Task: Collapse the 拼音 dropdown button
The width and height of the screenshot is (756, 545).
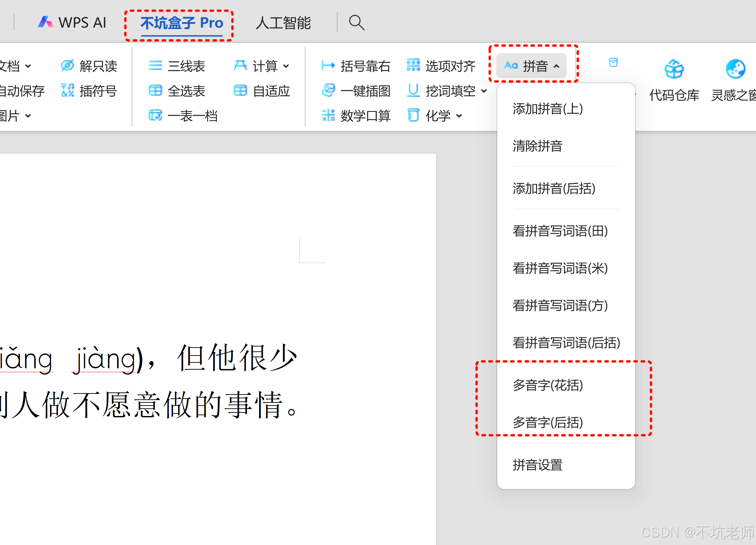Action: [x=531, y=66]
